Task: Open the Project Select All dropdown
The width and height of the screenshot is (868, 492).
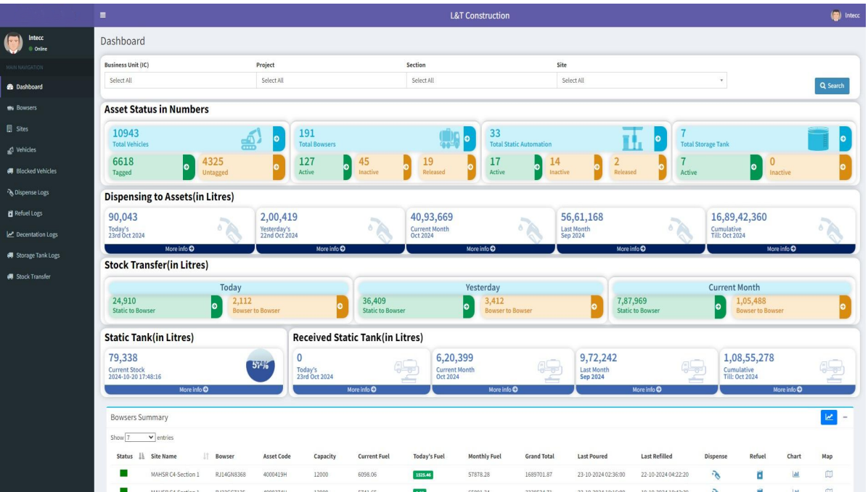Action: tap(331, 81)
